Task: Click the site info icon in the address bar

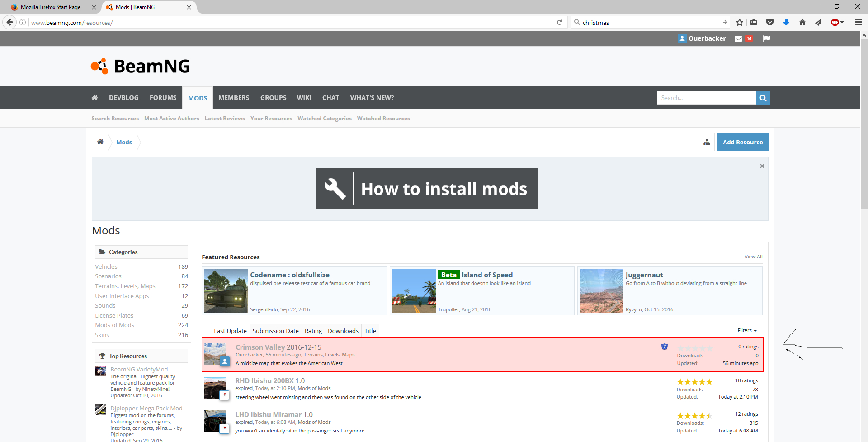Action: coord(23,22)
